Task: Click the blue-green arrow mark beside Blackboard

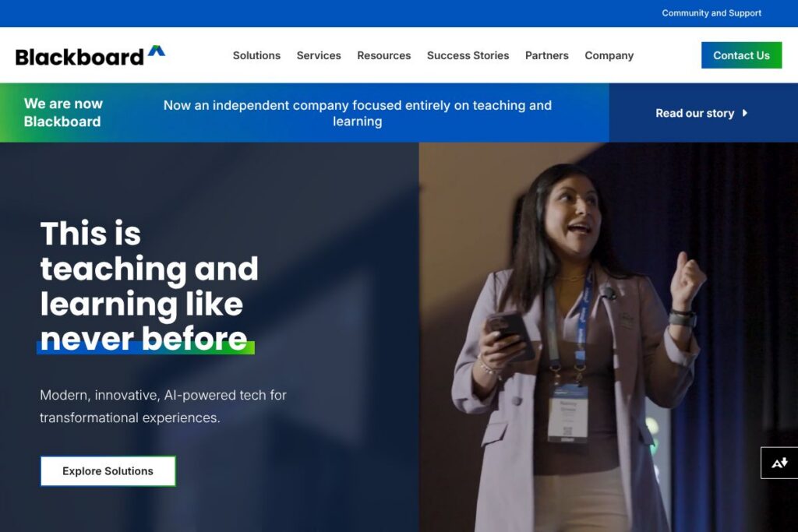Action: click(x=156, y=51)
